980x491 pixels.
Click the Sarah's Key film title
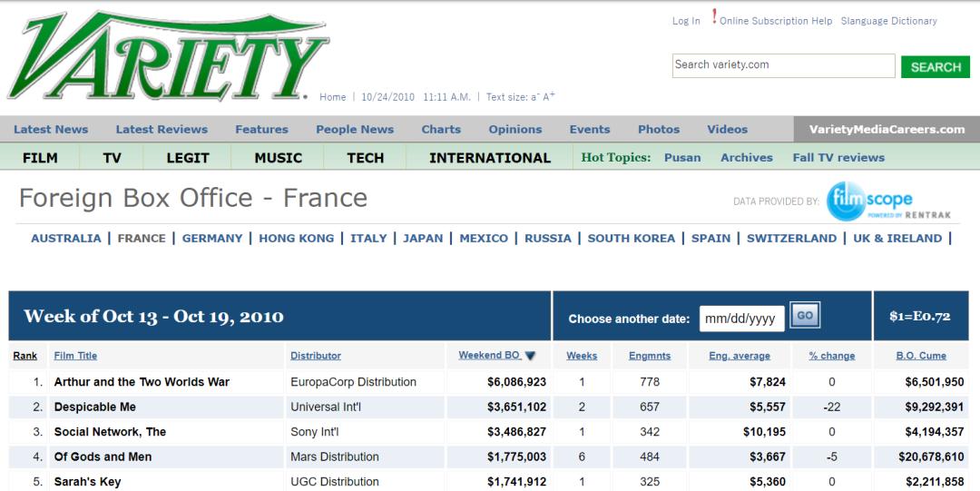pyautogui.click(x=87, y=482)
